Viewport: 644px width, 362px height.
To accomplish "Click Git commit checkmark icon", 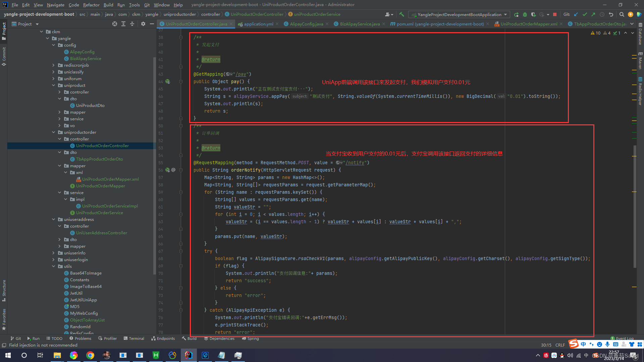I will coord(585,14).
